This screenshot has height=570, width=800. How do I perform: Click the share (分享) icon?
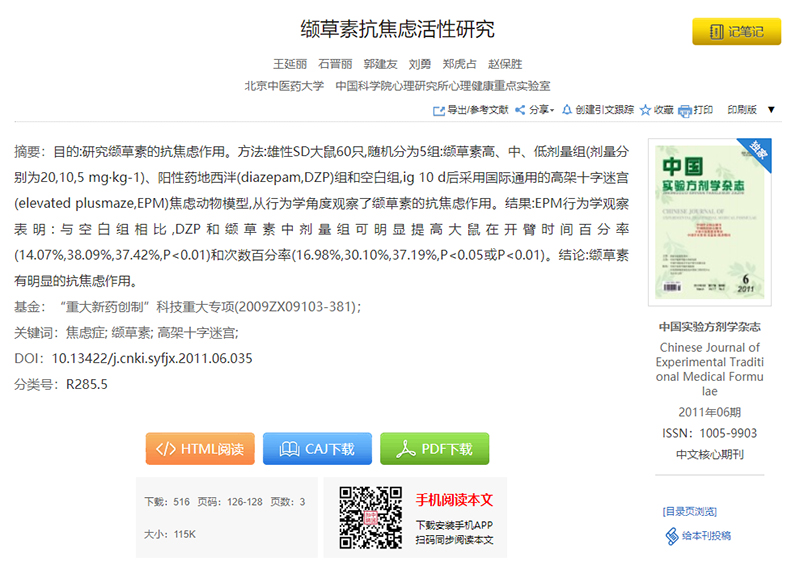click(520, 110)
